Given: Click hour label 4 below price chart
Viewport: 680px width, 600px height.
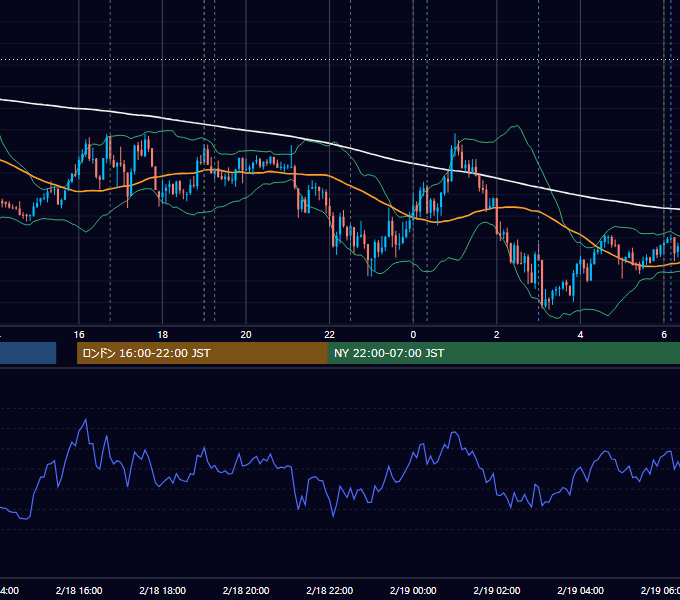Looking at the screenshot, I should tap(580, 335).
